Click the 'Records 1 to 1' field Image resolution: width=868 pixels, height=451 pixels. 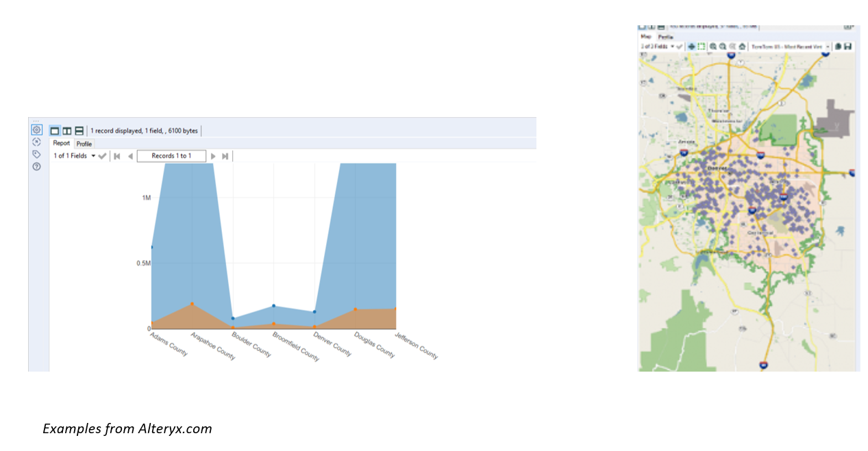point(171,156)
